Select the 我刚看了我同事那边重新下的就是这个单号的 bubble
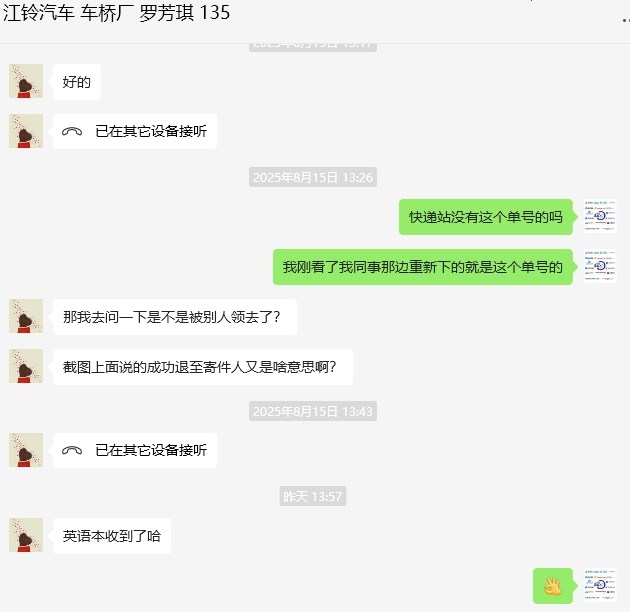 423,267
